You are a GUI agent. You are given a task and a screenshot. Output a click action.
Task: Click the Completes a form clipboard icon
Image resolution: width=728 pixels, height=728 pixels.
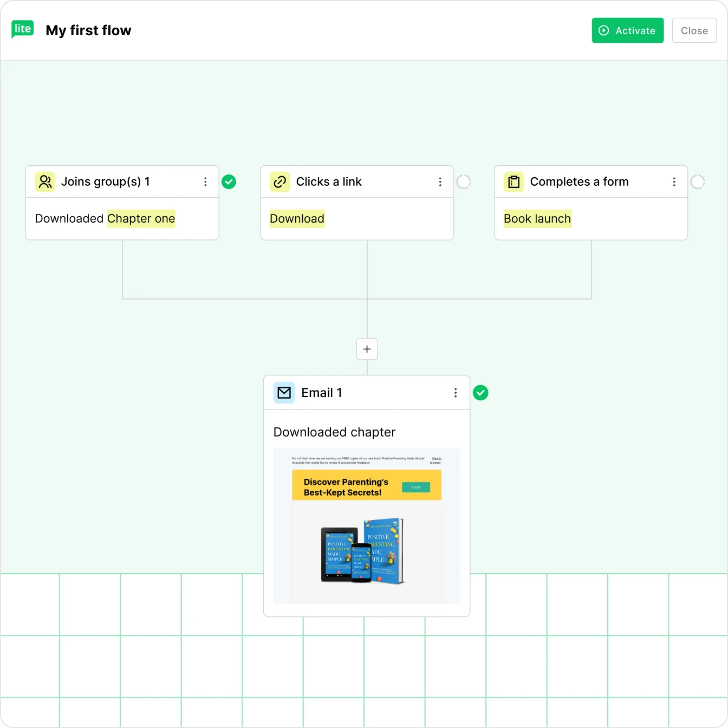pos(513,182)
